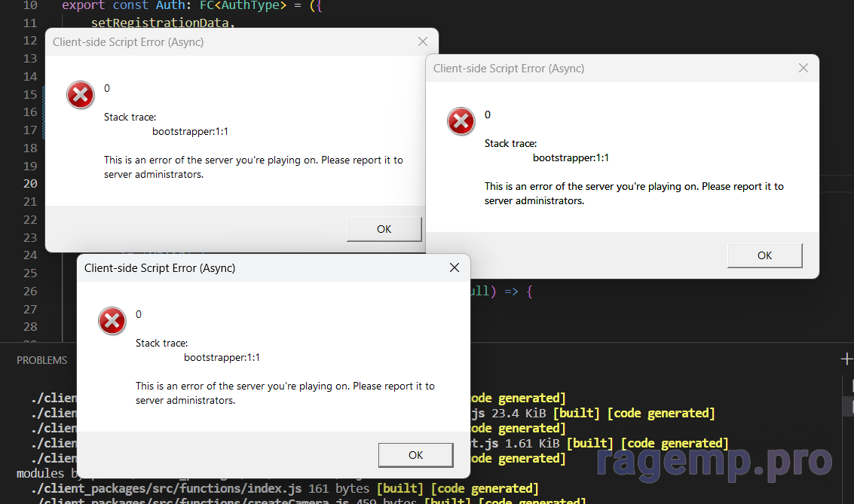Close the right Client-side Script Error dialog
The height and width of the screenshot is (504, 854).
(x=803, y=68)
